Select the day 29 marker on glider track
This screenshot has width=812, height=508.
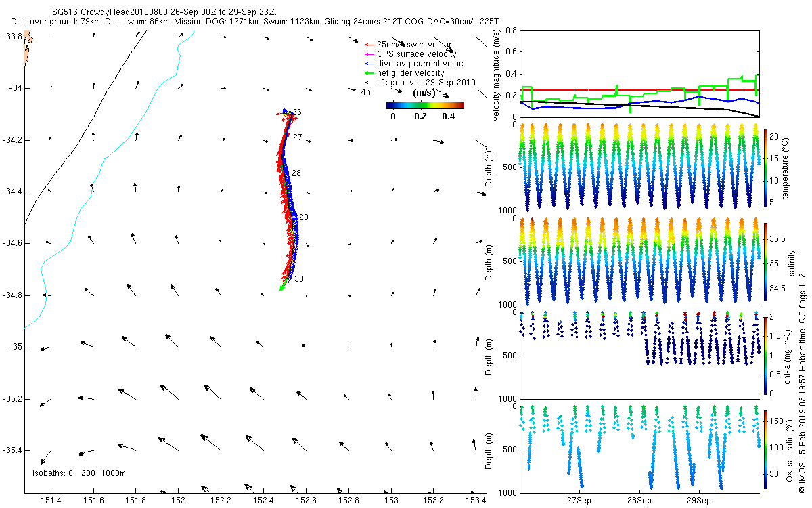coord(304,217)
